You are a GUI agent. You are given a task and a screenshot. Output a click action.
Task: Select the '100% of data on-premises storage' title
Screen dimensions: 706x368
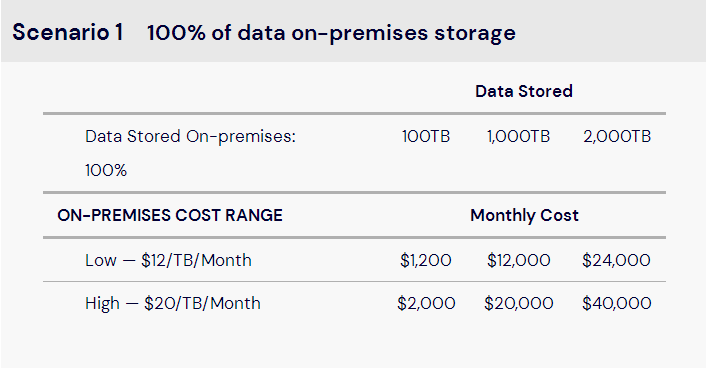331,33
